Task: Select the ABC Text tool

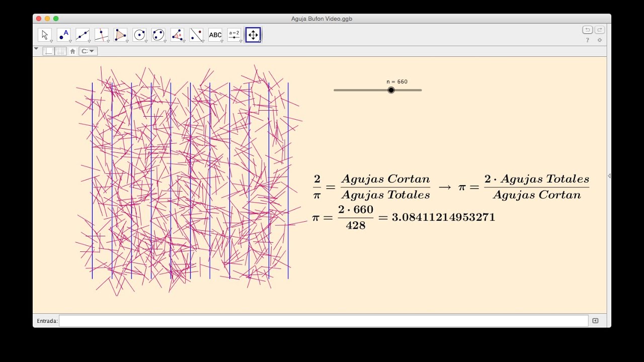Action: [x=215, y=35]
